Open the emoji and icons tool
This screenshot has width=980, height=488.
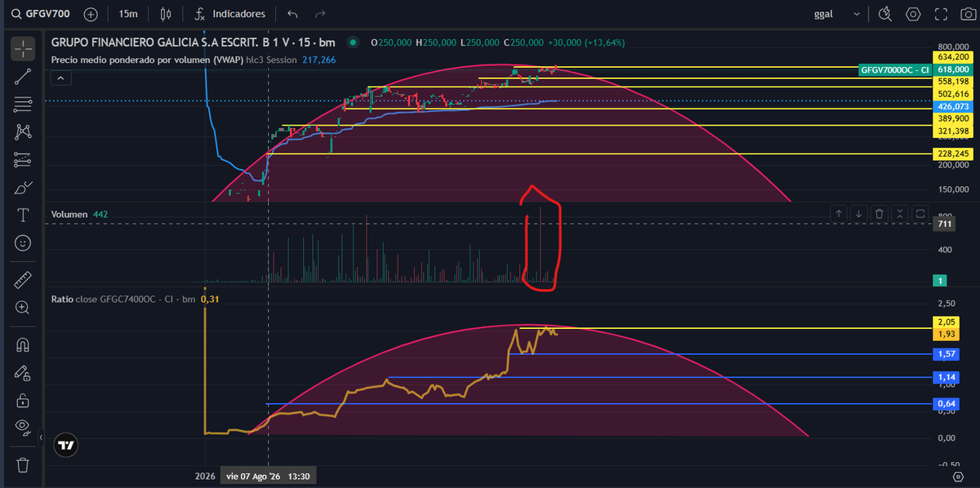tap(23, 243)
